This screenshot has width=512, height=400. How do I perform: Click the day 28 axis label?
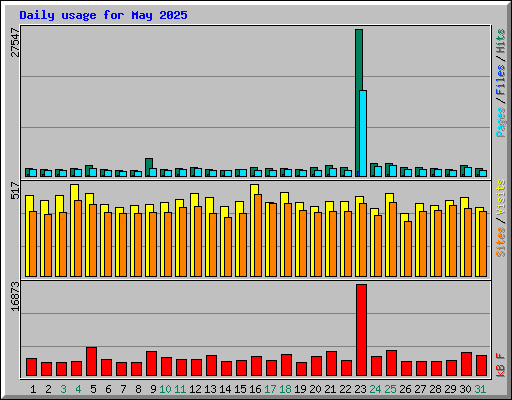tap(435, 389)
